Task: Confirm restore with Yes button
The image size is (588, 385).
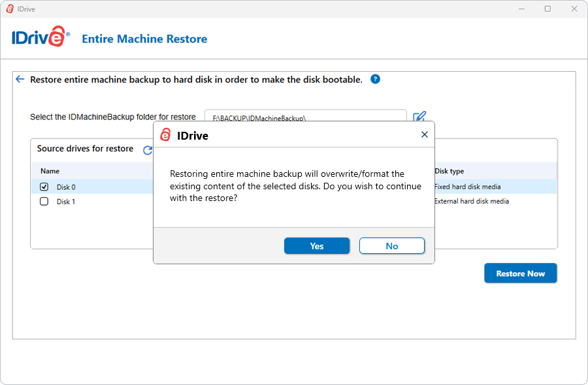Action: pyautogui.click(x=317, y=245)
